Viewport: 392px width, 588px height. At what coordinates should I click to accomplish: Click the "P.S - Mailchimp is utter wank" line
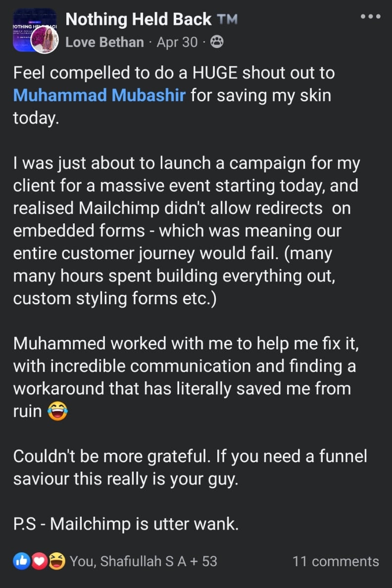point(126,524)
